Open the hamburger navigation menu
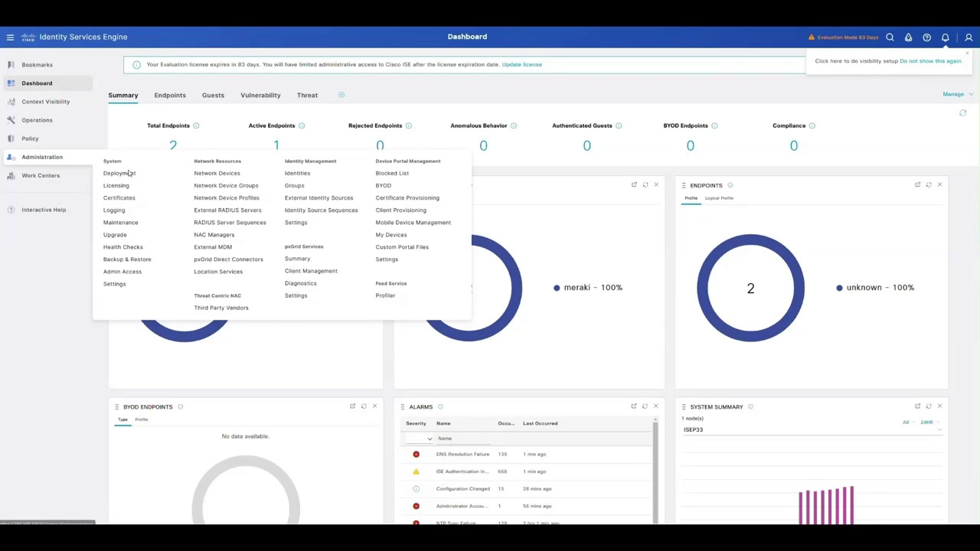This screenshot has height=551, width=980. pyautogui.click(x=10, y=37)
